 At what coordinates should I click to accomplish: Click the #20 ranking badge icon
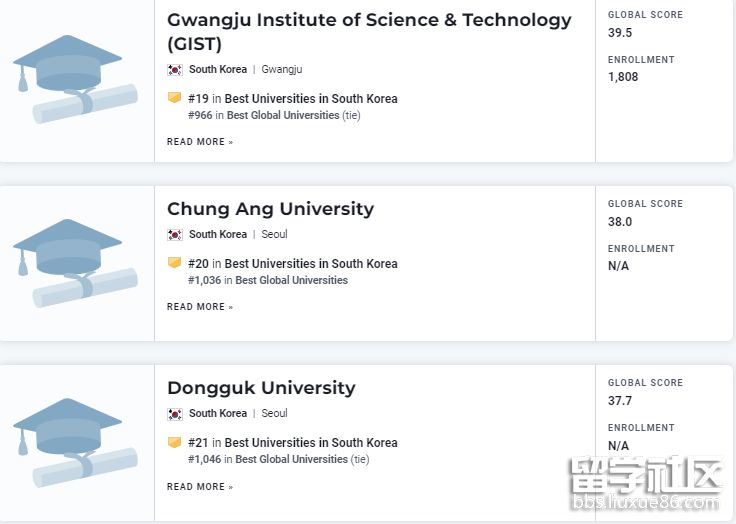(x=175, y=263)
